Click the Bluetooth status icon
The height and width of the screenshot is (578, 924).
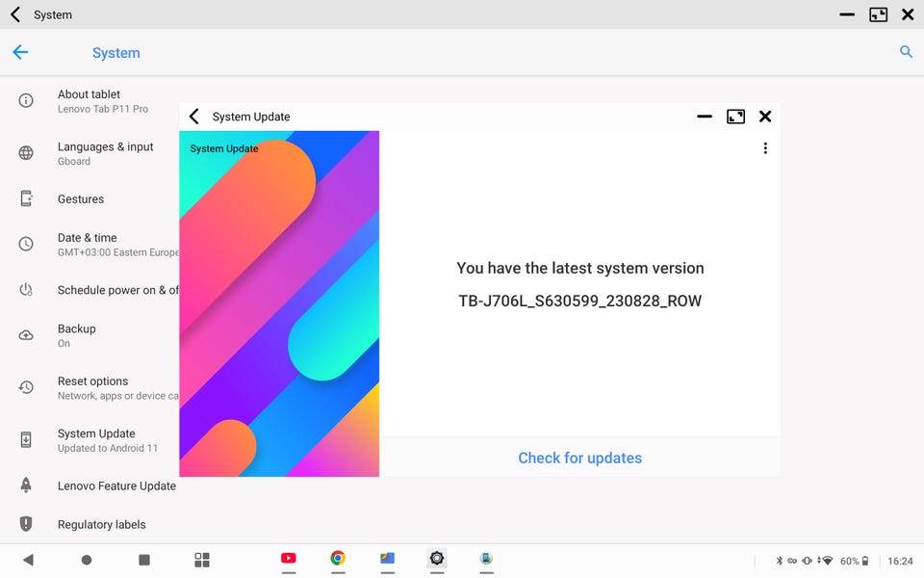coord(779,561)
